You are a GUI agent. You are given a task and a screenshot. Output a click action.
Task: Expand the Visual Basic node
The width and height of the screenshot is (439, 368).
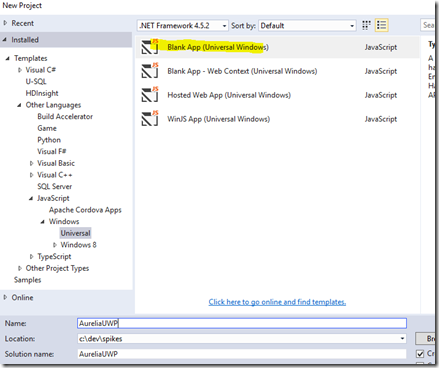click(31, 163)
